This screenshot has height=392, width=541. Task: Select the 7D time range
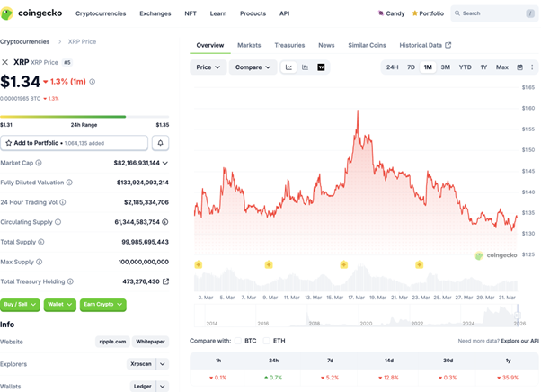[411, 67]
